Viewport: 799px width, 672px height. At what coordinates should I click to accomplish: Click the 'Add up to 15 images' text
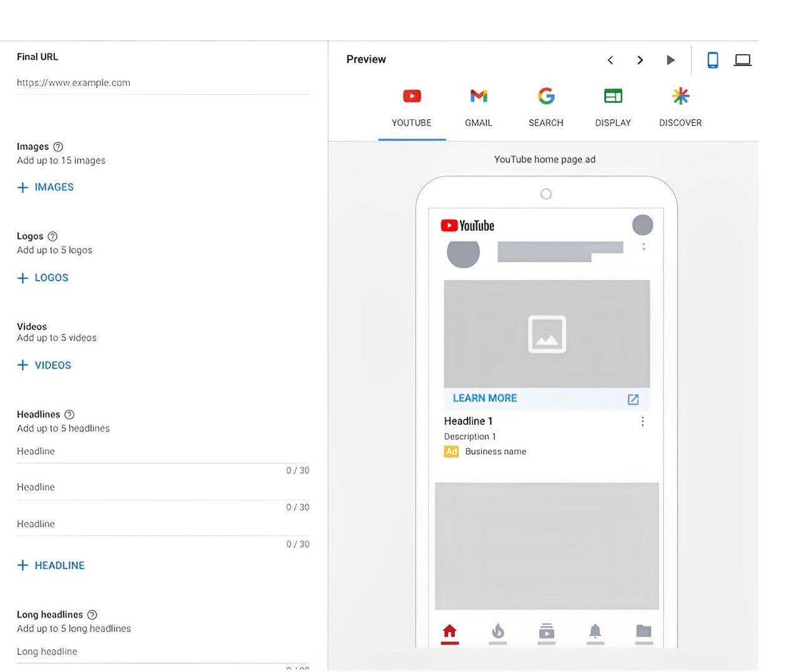[x=61, y=161]
